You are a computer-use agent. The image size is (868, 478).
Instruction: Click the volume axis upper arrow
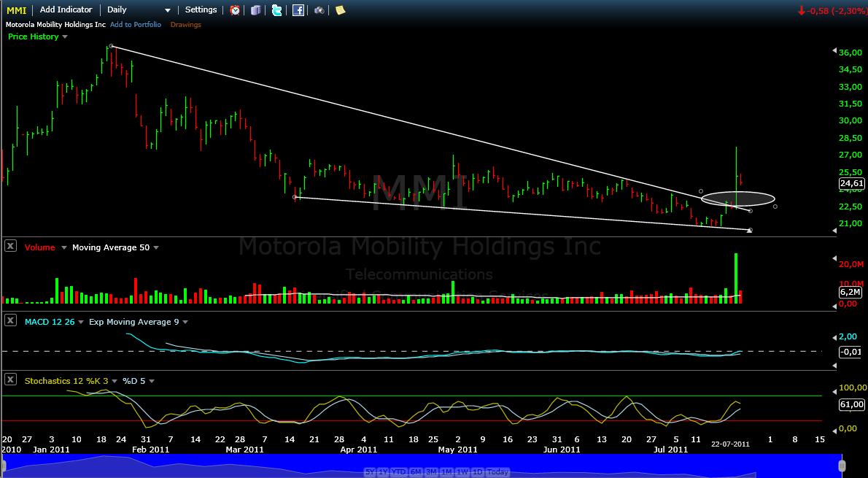tap(835, 258)
